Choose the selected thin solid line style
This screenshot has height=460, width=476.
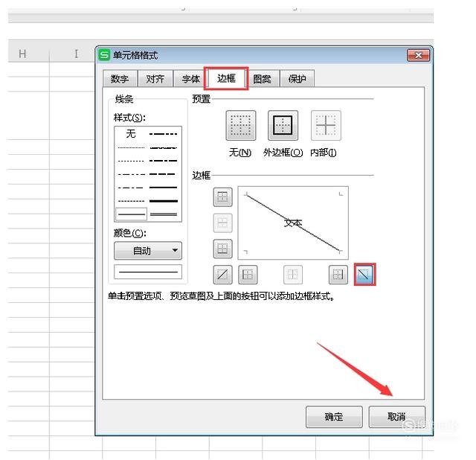(132, 214)
